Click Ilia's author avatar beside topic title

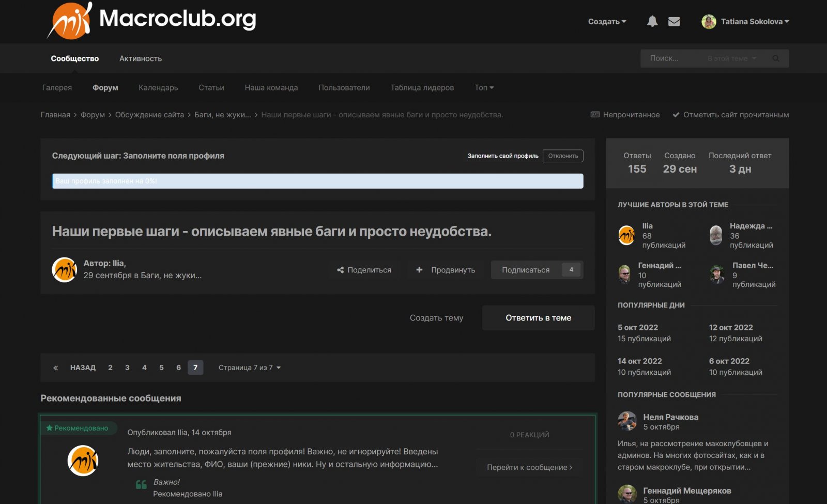65,269
